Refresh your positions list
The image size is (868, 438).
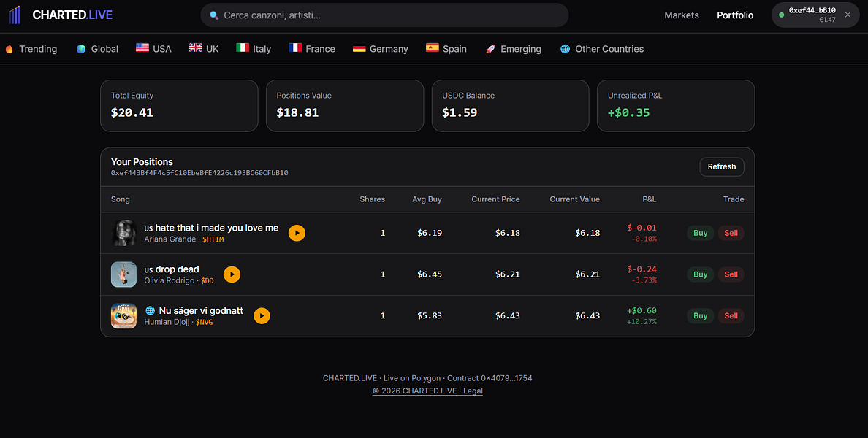pyautogui.click(x=722, y=166)
